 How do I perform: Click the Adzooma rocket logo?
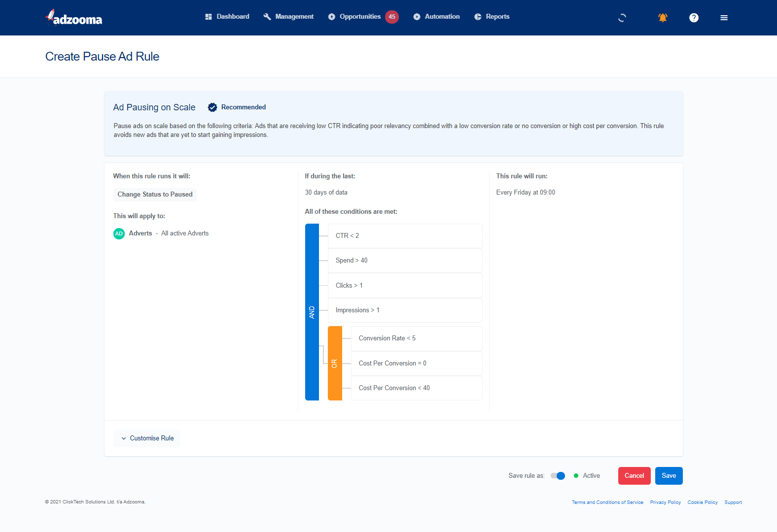(74, 18)
